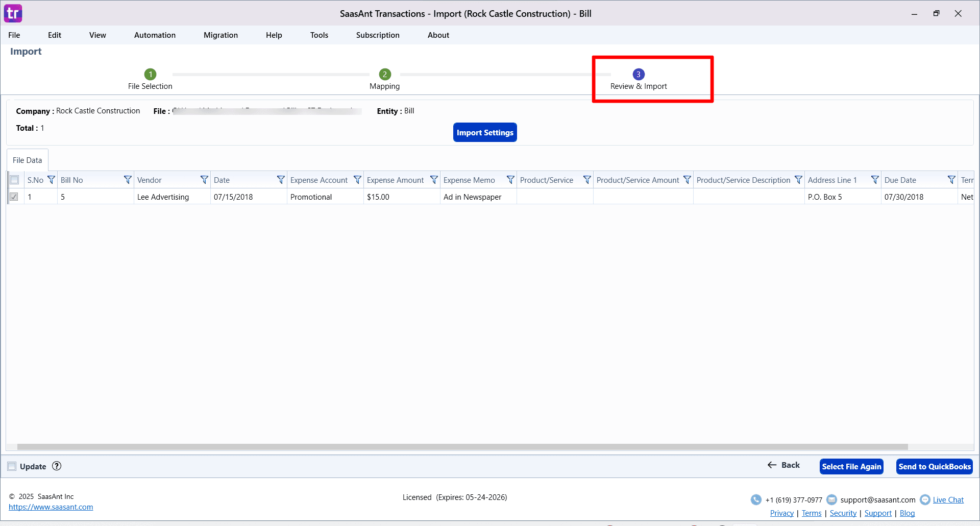
Task: Click the SaasAnt tr logo icon
Action: click(13, 13)
